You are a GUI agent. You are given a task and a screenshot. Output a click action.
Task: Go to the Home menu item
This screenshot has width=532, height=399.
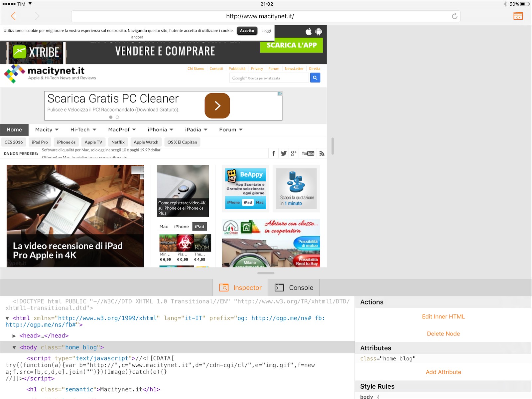coord(14,130)
